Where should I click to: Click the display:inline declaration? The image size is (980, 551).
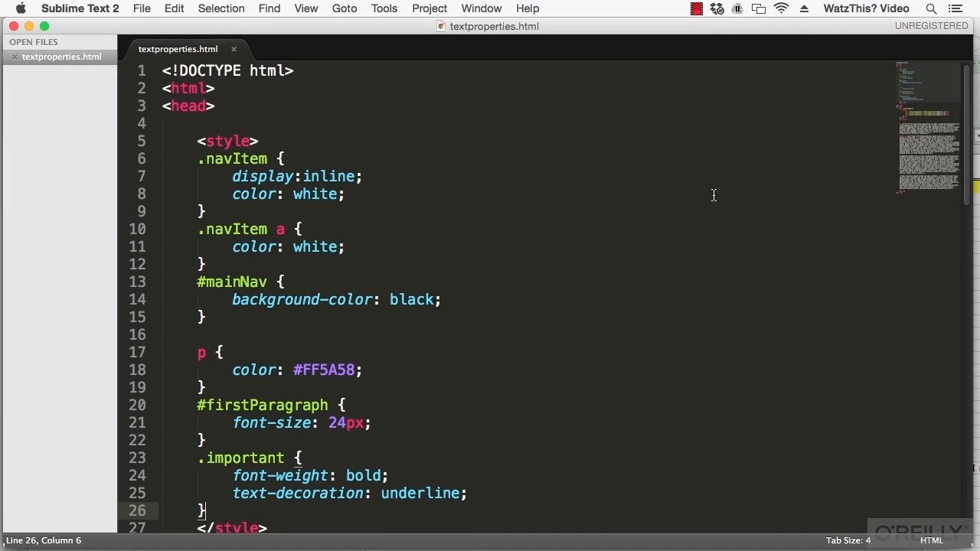tap(297, 176)
